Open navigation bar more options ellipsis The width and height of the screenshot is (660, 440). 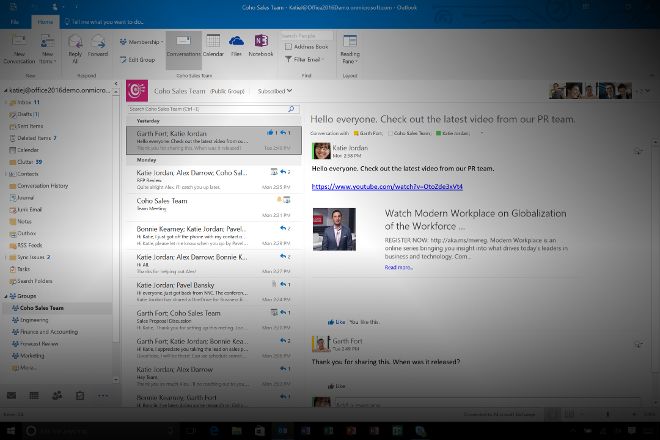pyautogui.click(x=103, y=395)
